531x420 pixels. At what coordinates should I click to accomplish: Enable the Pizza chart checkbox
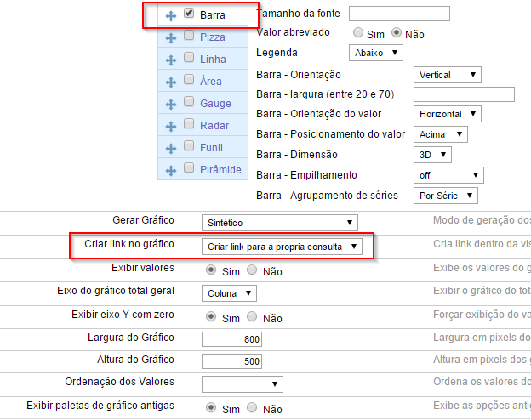[x=189, y=36]
